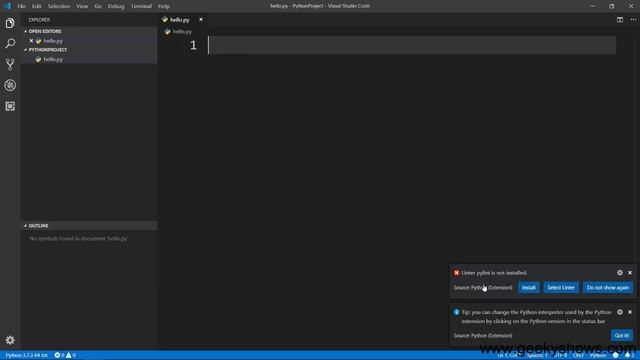
Task: Close hello.py in Open Editors list
Action: pos(31,41)
